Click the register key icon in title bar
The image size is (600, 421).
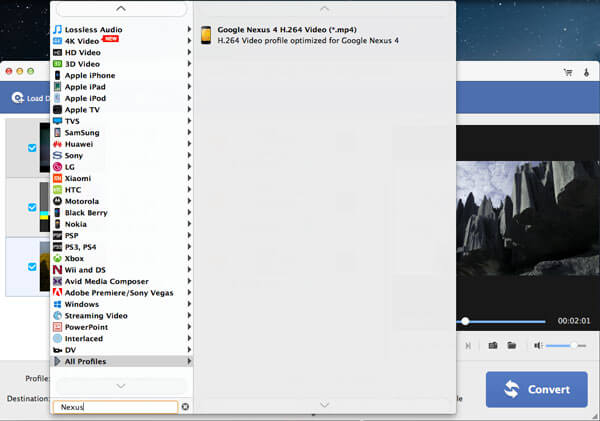pyautogui.click(x=587, y=72)
